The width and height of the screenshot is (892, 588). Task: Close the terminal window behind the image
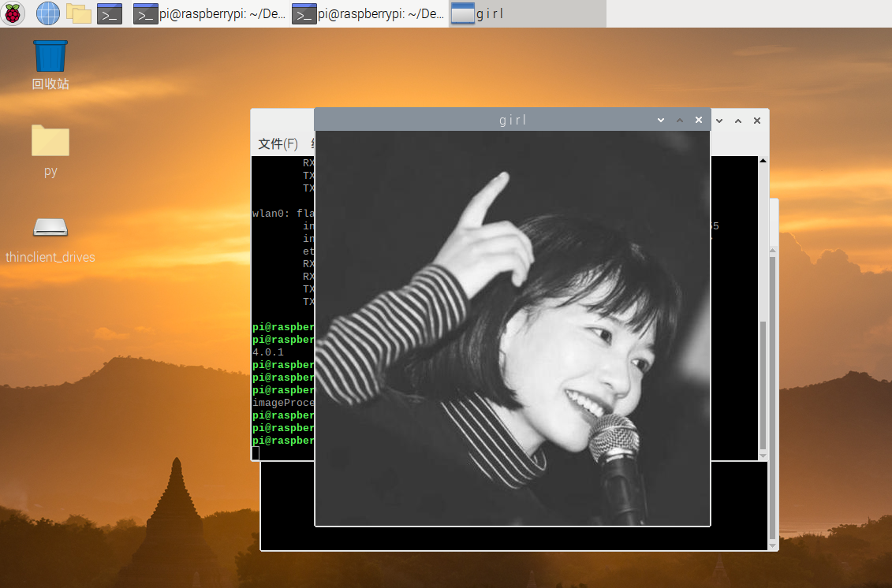click(x=757, y=121)
